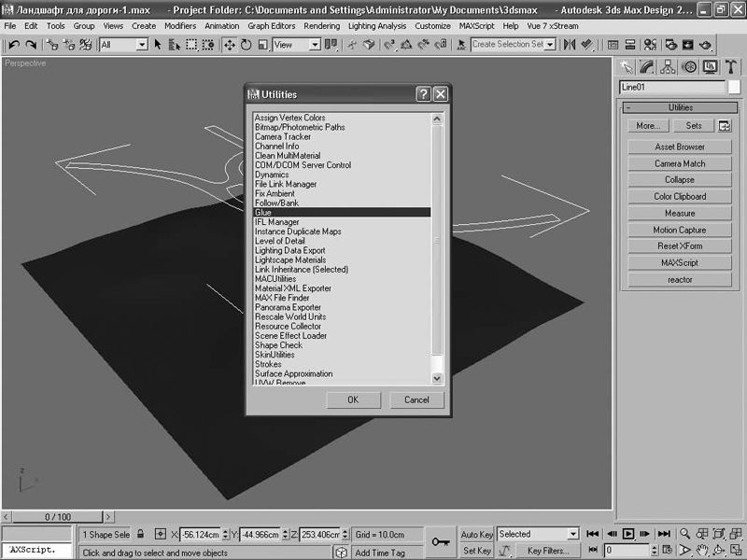Click the object color swatch beside Line01
747x560 pixels.
pos(735,87)
